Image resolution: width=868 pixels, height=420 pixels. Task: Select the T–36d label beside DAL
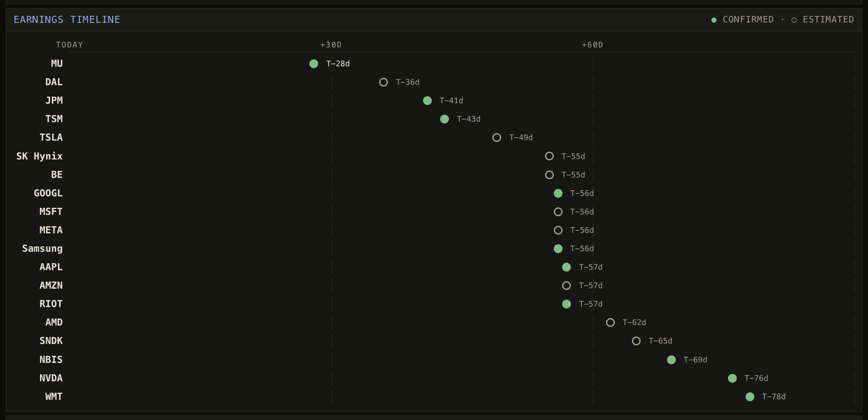(x=408, y=82)
